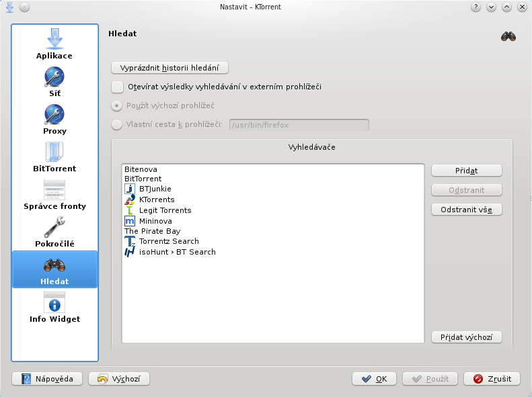Click the Vyhledávače group title

coord(312,147)
